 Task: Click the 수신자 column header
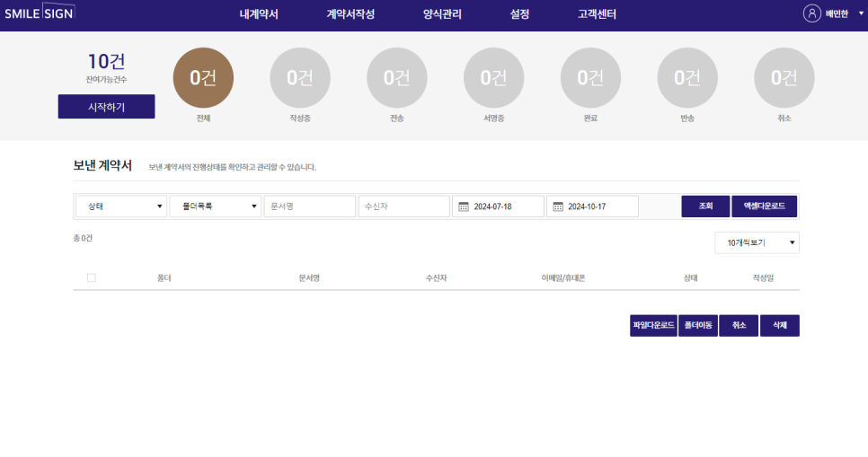pyautogui.click(x=436, y=278)
